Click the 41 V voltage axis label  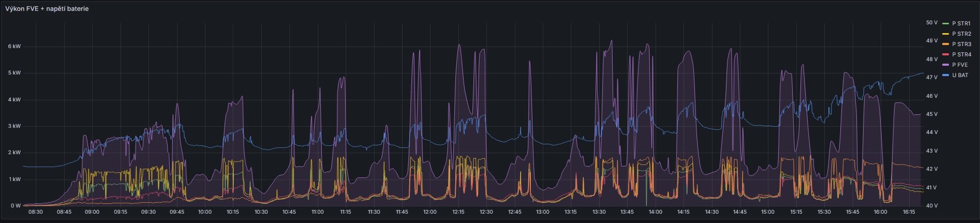coord(932,188)
